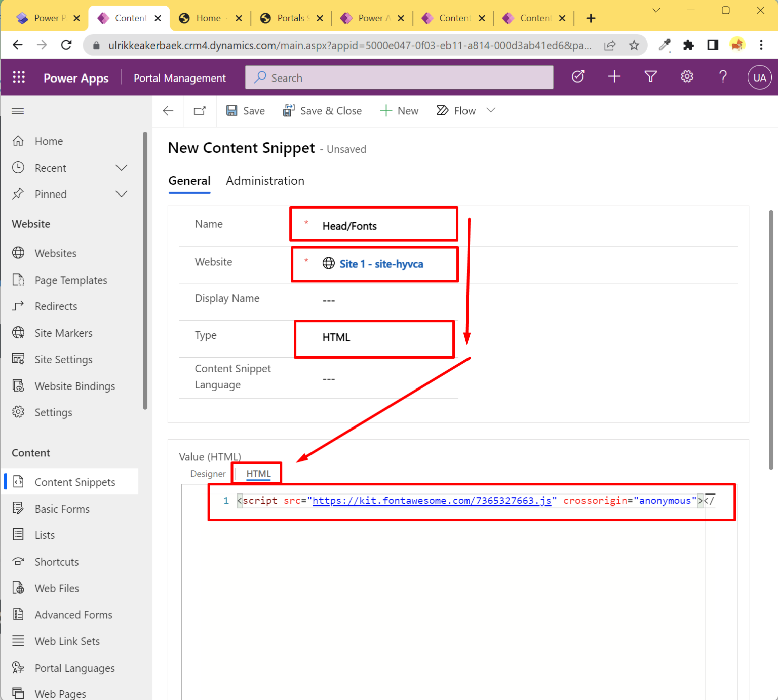Viewport: 778px width, 700px height.
Task: Open the help question mark icon
Action: 723,76
